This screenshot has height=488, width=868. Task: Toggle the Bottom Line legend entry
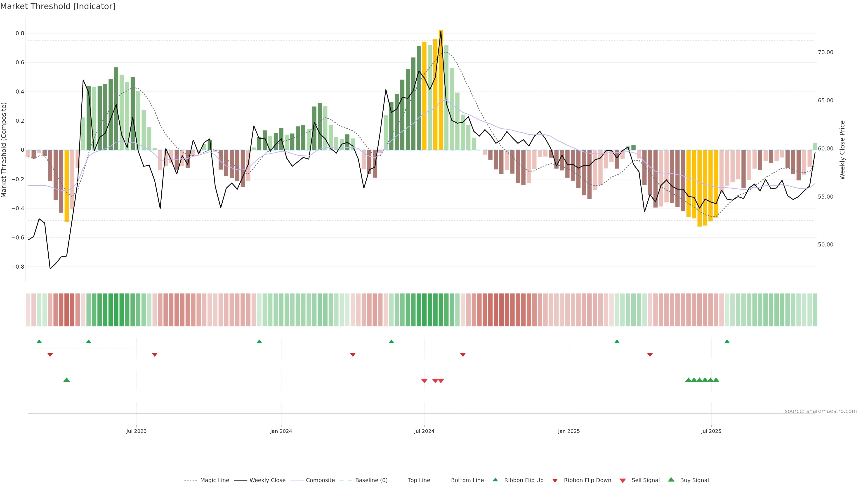click(x=467, y=480)
